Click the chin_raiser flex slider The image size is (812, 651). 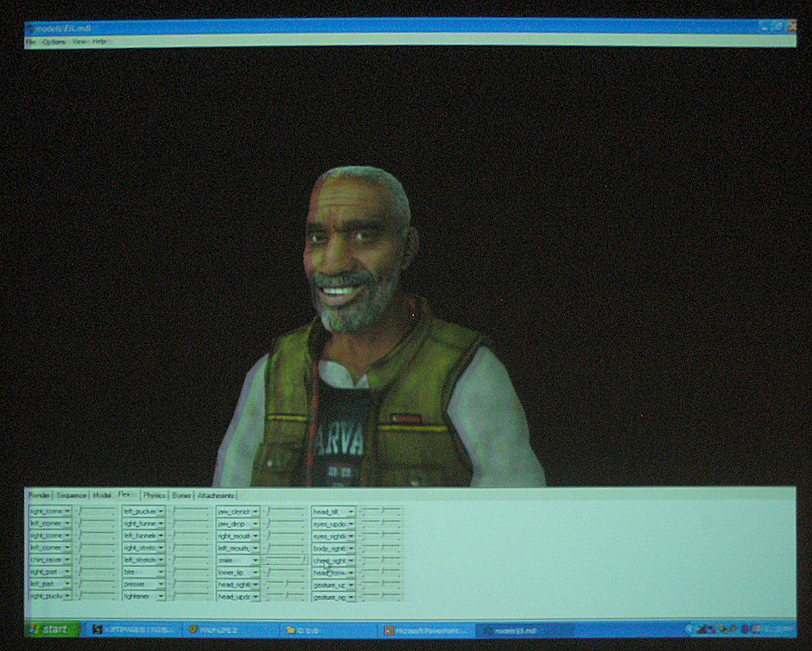point(96,560)
